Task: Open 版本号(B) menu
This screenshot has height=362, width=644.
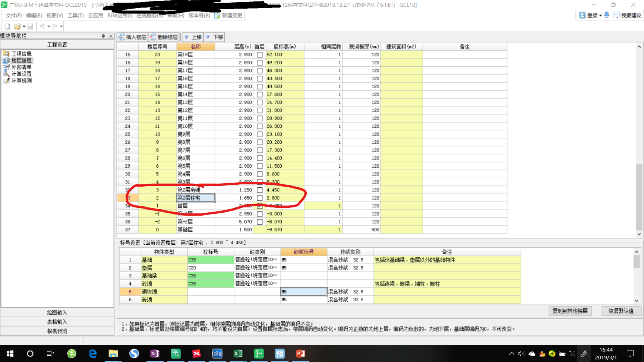Action: (x=199, y=15)
